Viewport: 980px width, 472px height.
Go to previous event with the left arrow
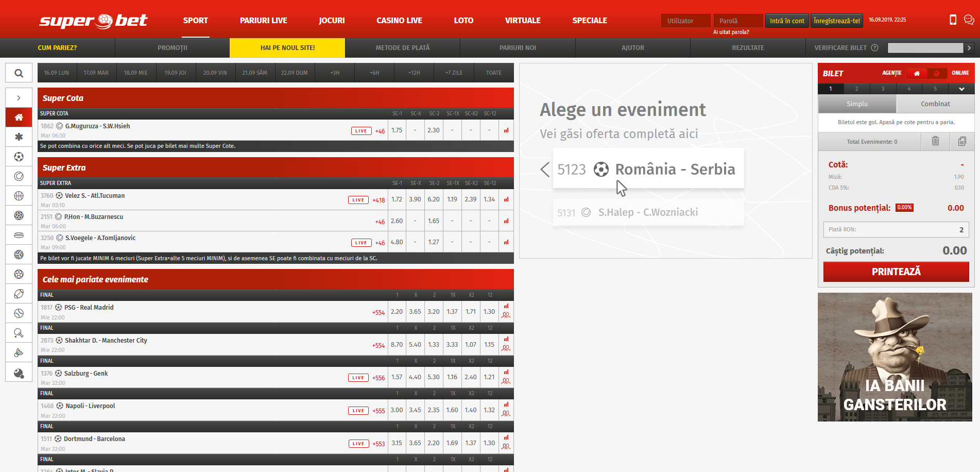tap(545, 169)
